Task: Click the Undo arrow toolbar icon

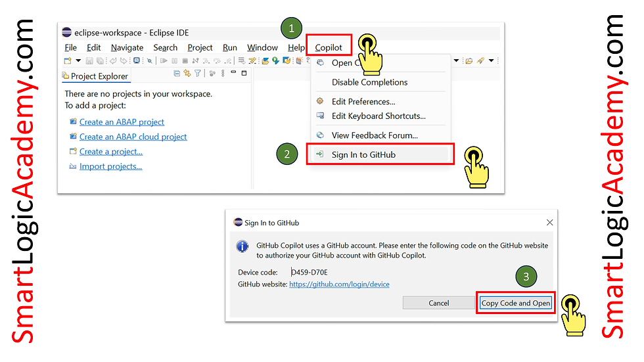Action: click(113, 60)
